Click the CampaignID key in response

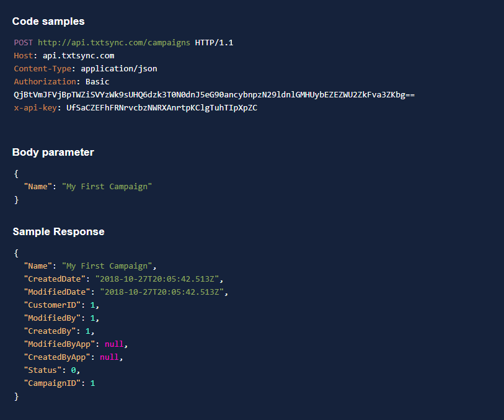click(52, 383)
